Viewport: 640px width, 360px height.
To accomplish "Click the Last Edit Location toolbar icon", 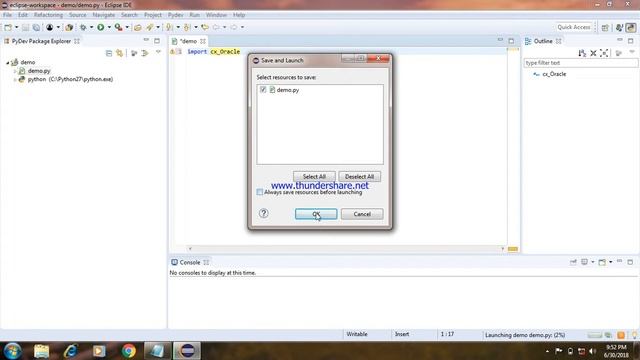I will (x=205, y=27).
